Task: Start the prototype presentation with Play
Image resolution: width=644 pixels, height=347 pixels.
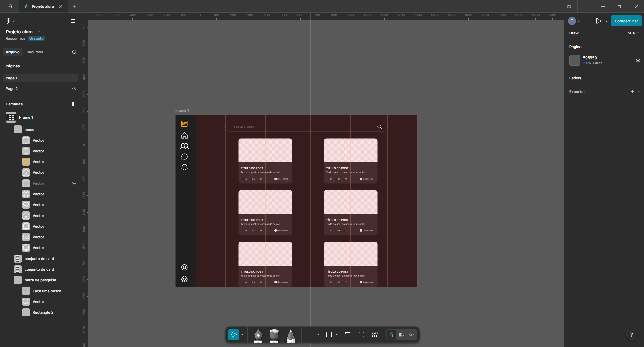Action: click(x=598, y=21)
